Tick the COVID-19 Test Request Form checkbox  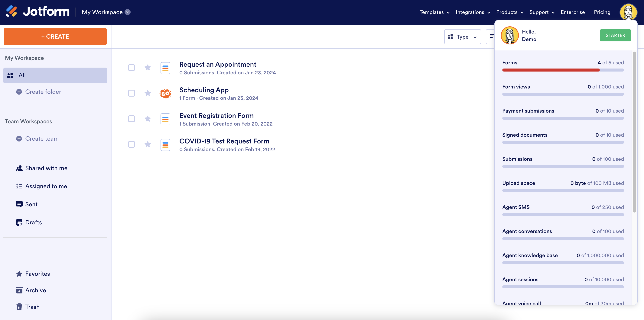coord(132,144)
